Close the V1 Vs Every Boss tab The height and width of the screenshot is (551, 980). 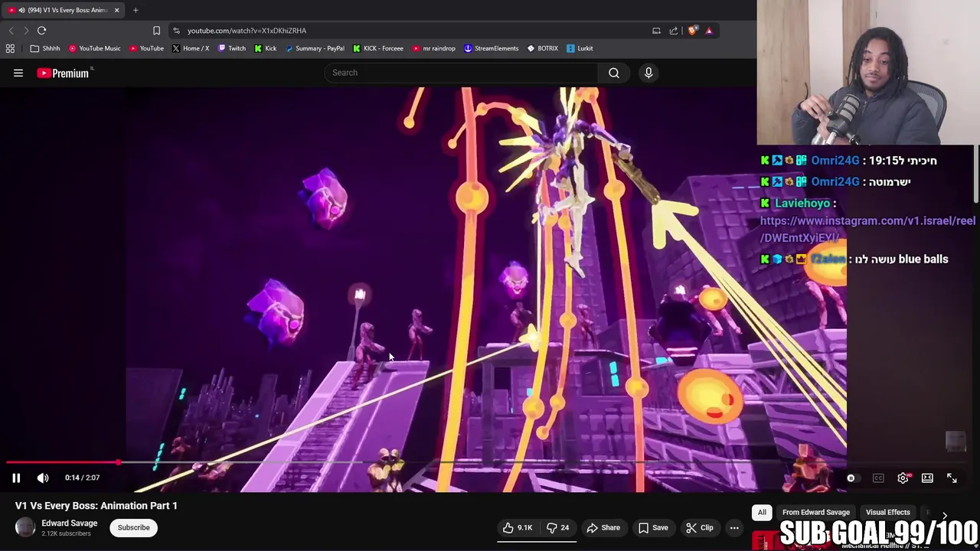(116, 10)
